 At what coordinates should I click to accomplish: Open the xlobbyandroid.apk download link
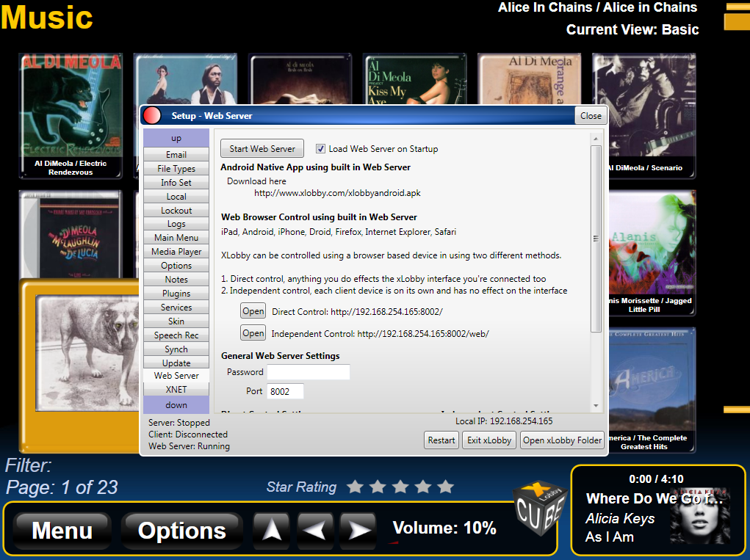point(337,193)
